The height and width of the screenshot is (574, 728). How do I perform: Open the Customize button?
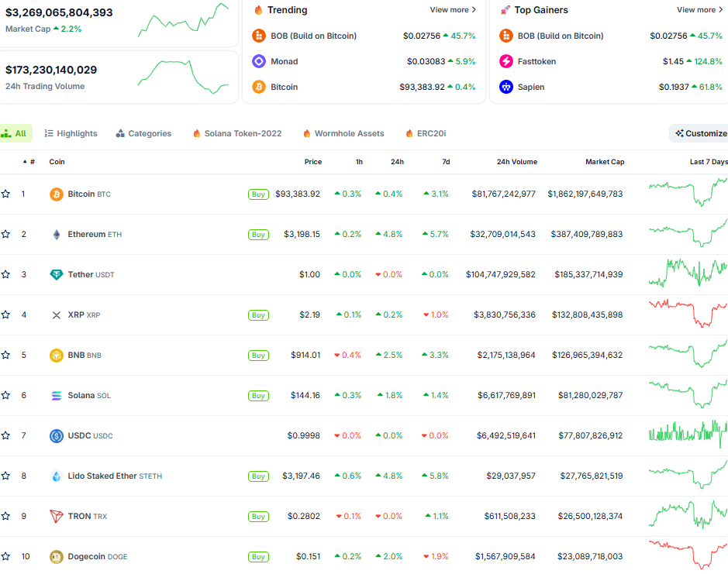click(700, 133)
